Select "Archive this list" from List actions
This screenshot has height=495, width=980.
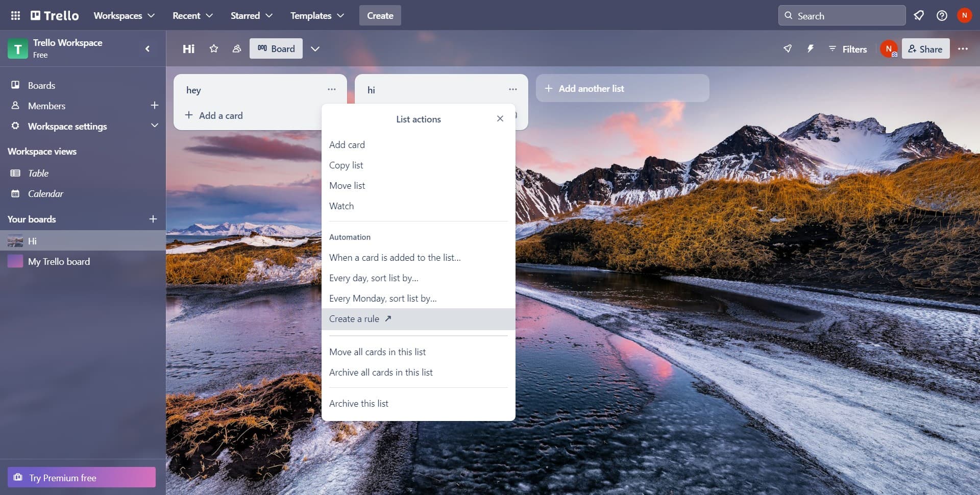(359, 403)
